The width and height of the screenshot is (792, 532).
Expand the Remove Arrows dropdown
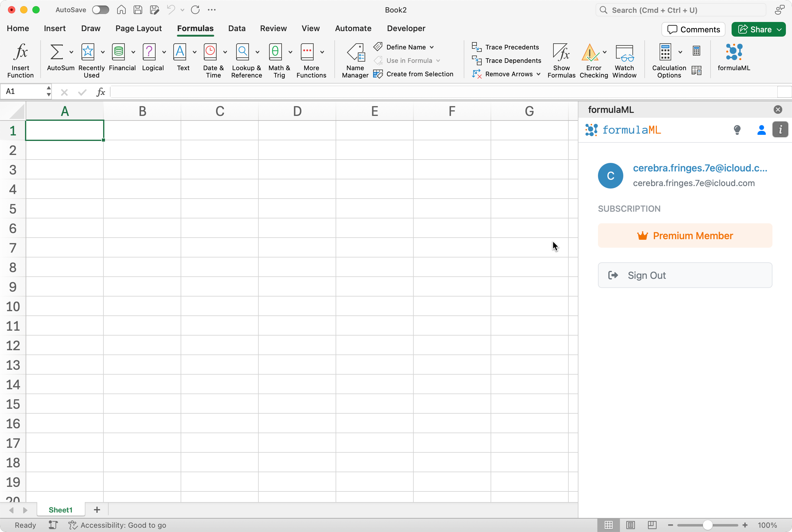tap(538, 74)
